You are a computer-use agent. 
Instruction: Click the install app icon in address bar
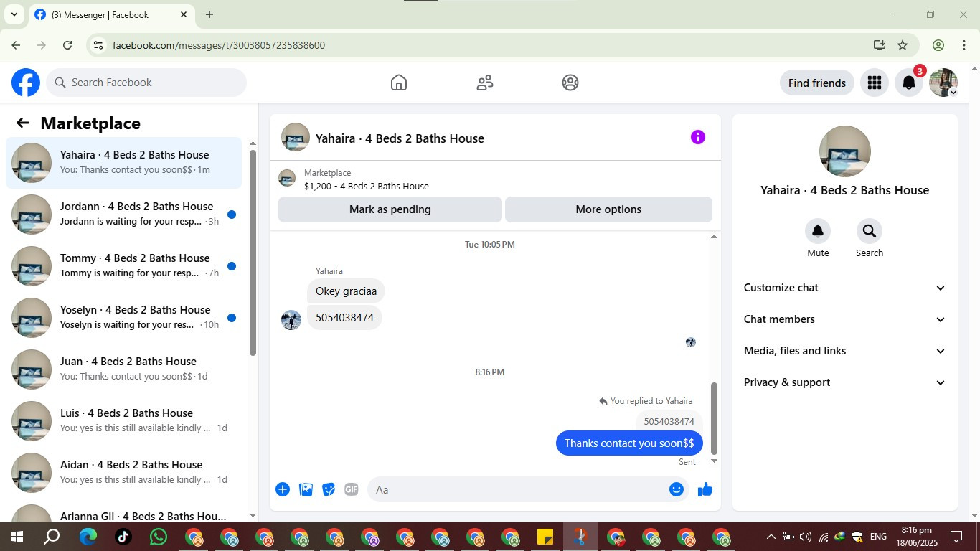pos(880,45)
